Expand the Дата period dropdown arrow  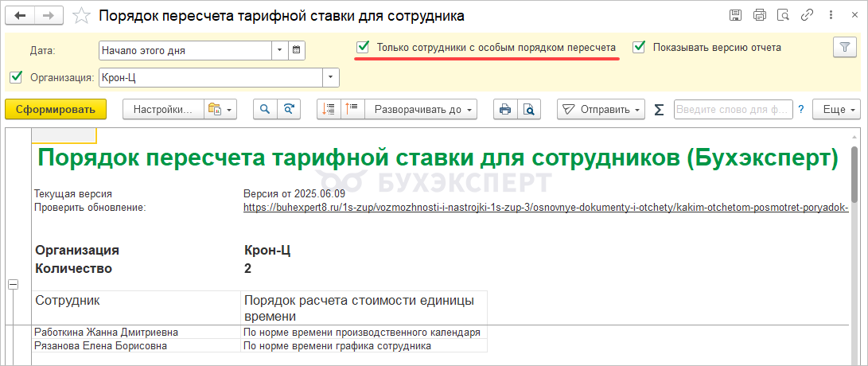click(x=279, y=50)
